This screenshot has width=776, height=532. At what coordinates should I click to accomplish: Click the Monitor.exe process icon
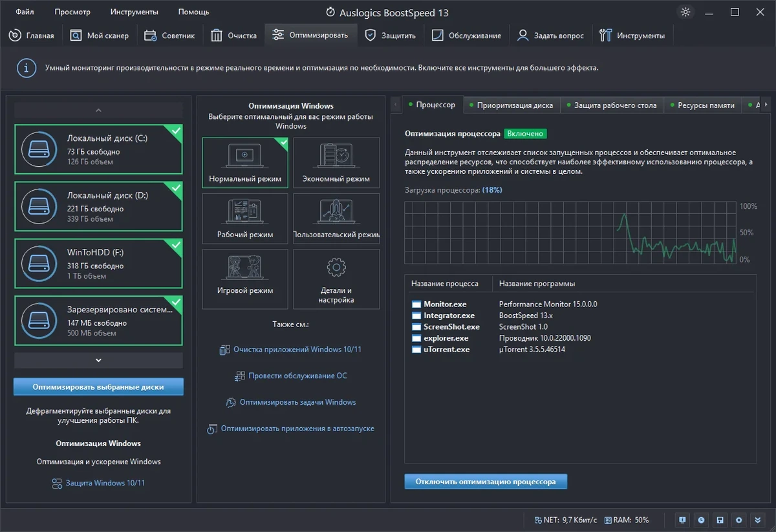tap(416, 304)
